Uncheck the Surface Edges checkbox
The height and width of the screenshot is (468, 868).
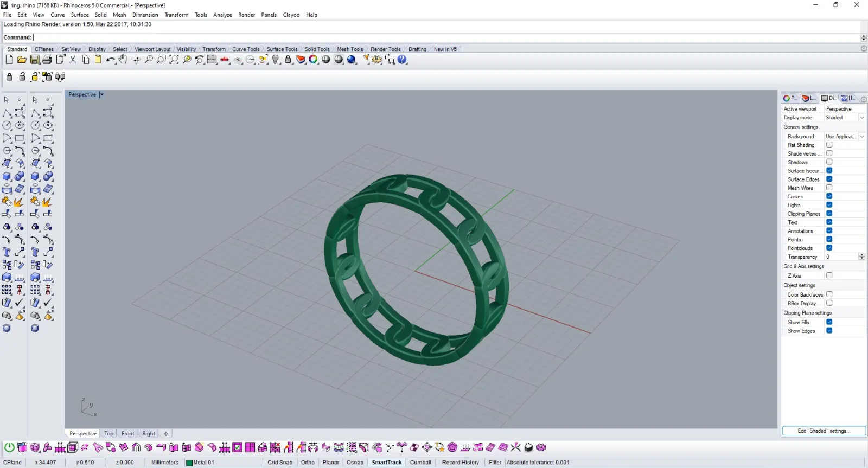click(x=829, y=179)
